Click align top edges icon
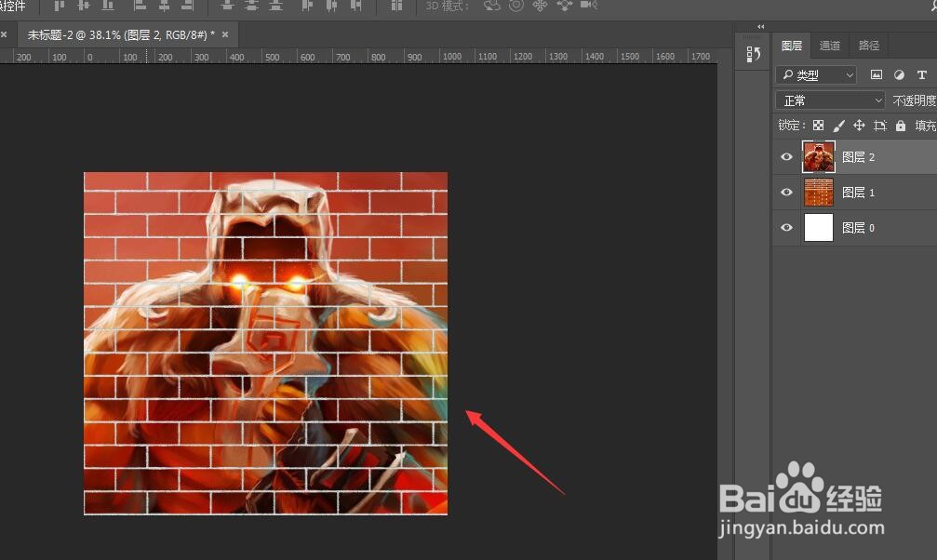937x560 pixels. [x=60, y=6]
